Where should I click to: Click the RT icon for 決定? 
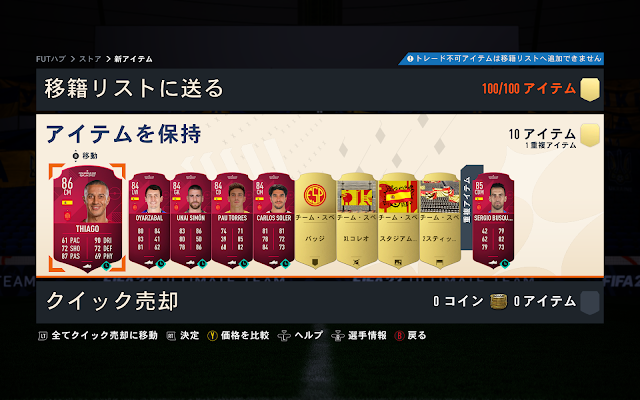pyautogui.click(x=171, y=336)
